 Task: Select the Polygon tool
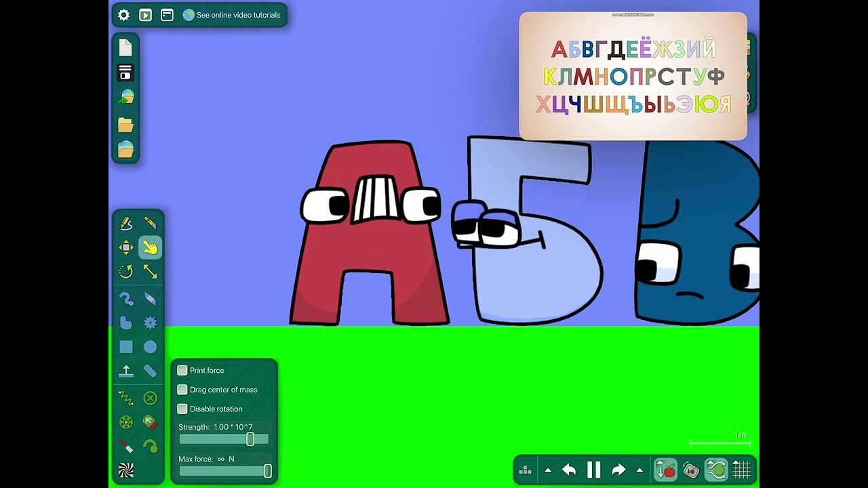pyautogui.click(x=126, y=323)
